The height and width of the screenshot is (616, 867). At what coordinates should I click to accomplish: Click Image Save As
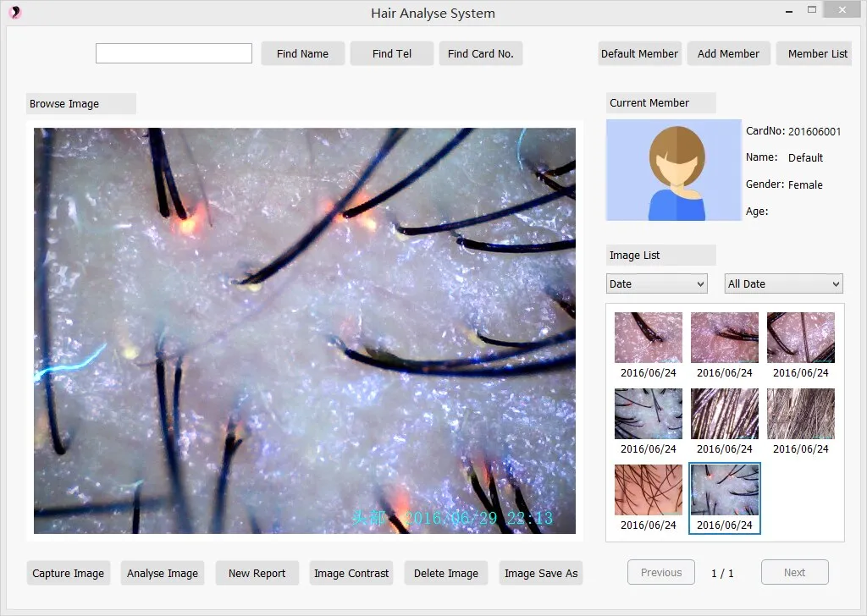pyautogui.click(x=541, y=573)
